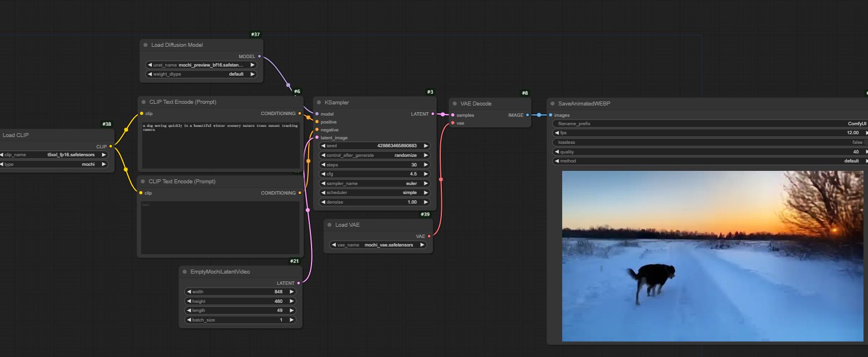Click the MODEL output socket on Load Diffusion Model
The height and width of the screenshot is (357, 868).
tap(259, 56)
